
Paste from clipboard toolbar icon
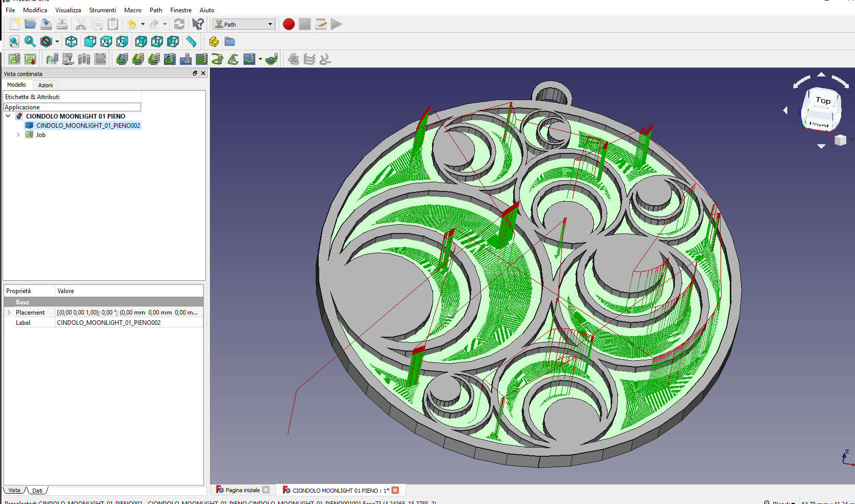click(x=113, y=24)
